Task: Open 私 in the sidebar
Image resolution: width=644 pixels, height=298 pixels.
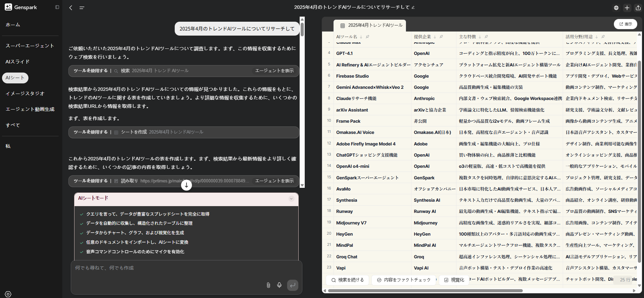Action: tap(8, 146)
